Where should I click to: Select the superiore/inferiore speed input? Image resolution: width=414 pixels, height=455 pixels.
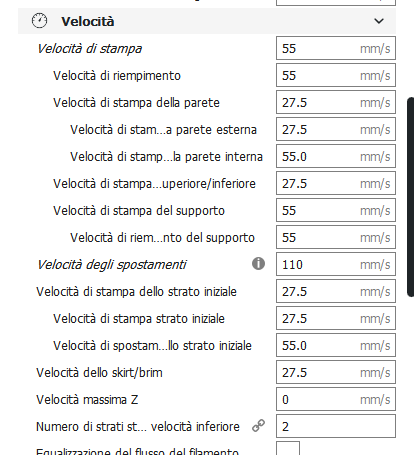pyautogui.click(x=336, y=183)
